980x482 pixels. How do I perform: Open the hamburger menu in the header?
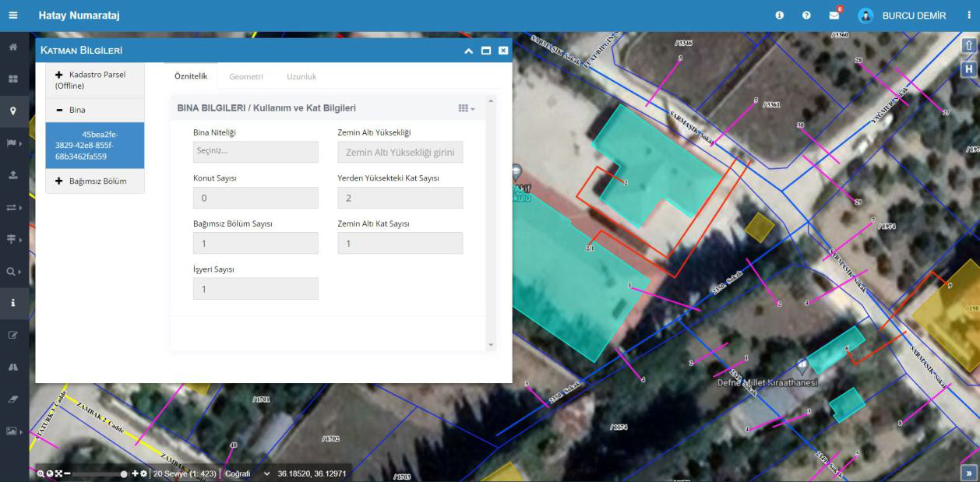[12, 16]
